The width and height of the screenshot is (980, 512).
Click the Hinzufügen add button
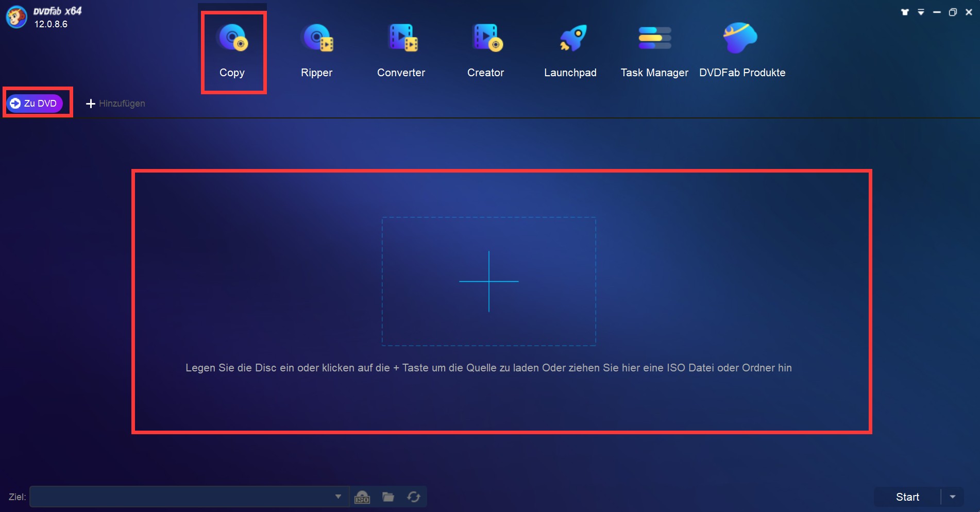pyautogui.click(x=115, y=104)
